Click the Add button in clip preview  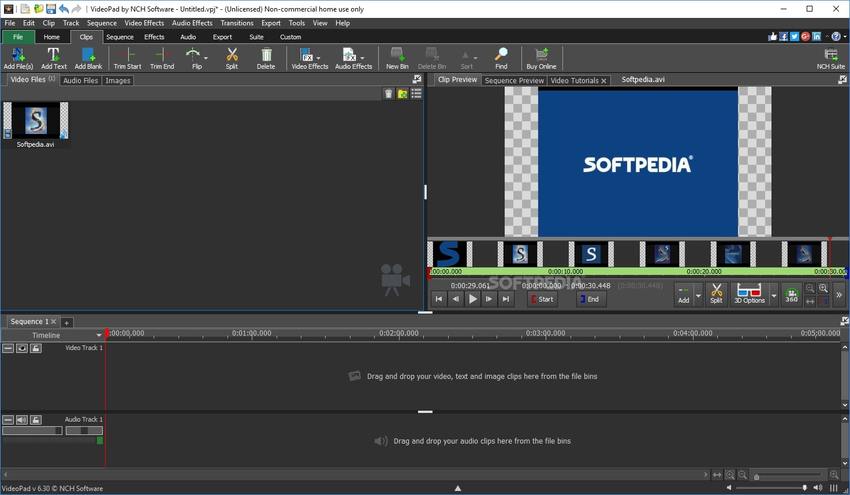684,294
